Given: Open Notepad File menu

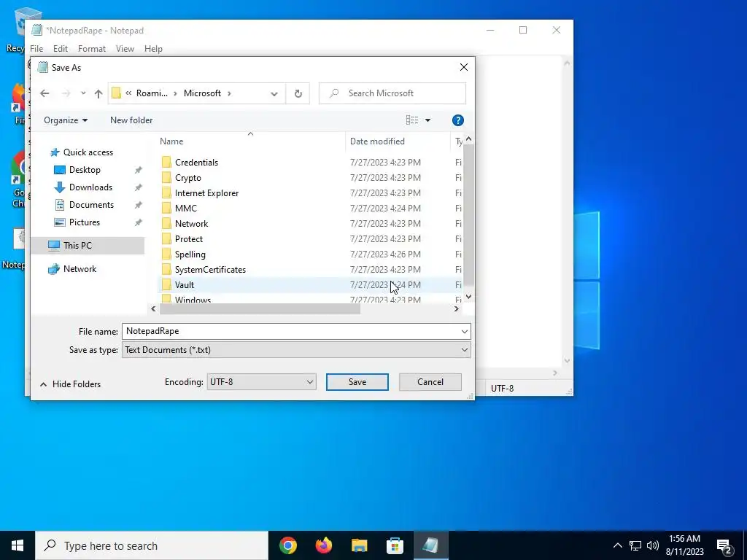Looking at the screenshot, I should tap(36, 49).
